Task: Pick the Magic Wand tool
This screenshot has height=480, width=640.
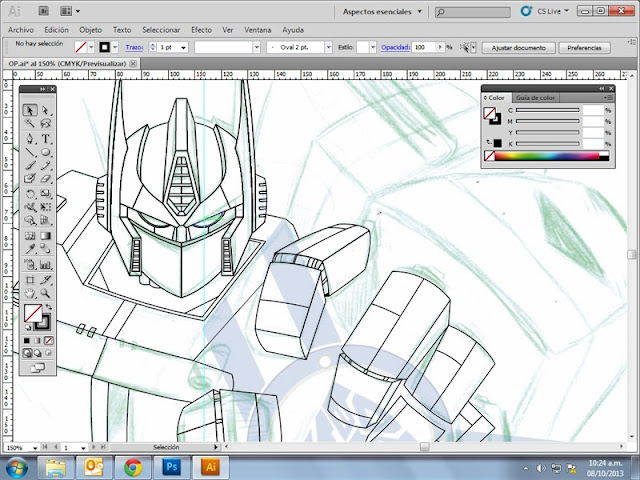Action: click(30, 124)
